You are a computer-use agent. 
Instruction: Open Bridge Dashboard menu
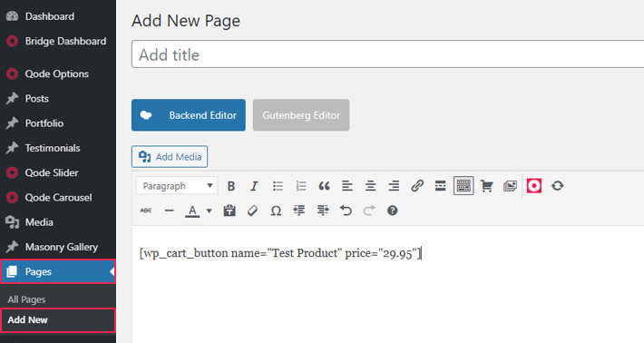point(65,41)
